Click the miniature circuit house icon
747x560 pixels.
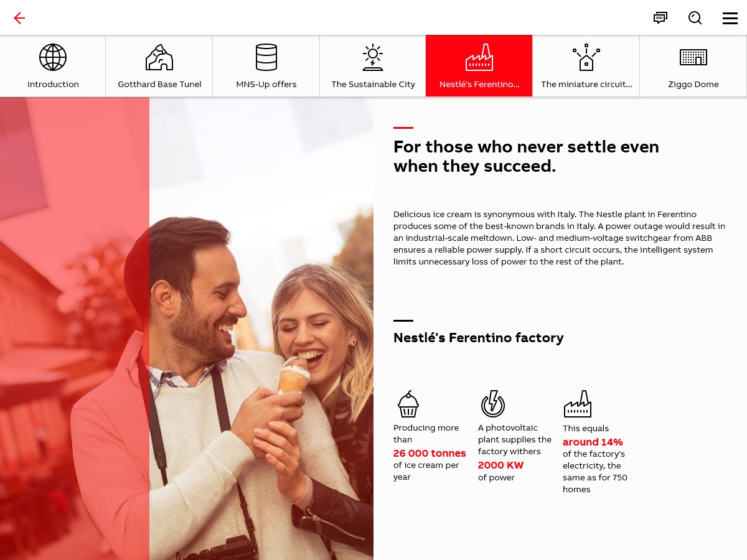(x=586, y=57)
